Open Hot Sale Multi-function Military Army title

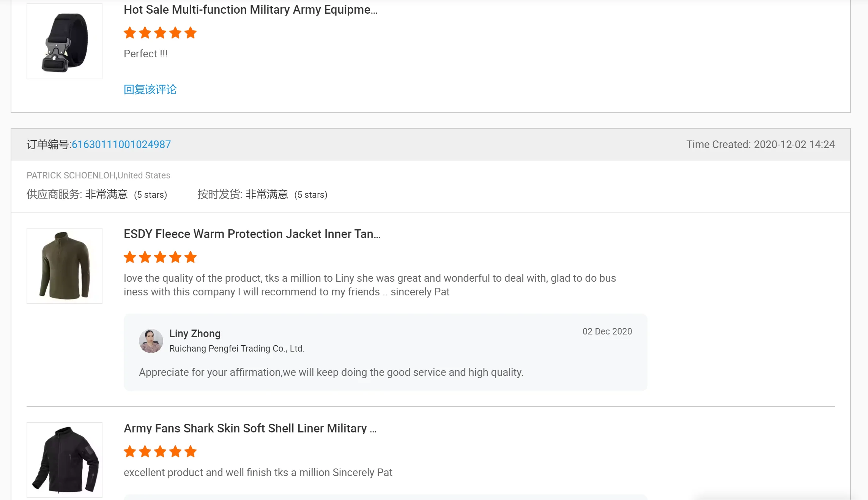250,9
